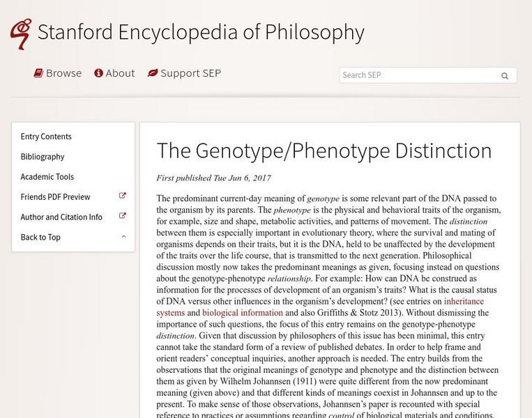Open the Support SEP menu
532x418 pixels.
click(x=190, y=73)
